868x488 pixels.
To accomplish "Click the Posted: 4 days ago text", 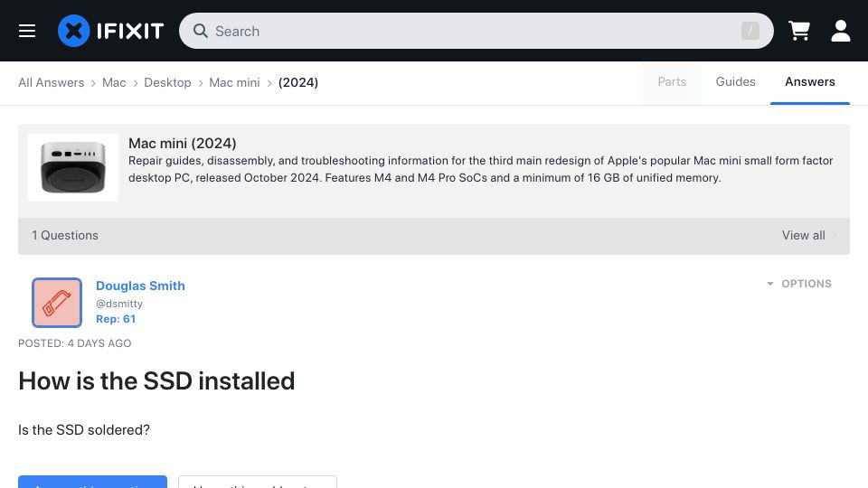I will [x=75, y=343].
